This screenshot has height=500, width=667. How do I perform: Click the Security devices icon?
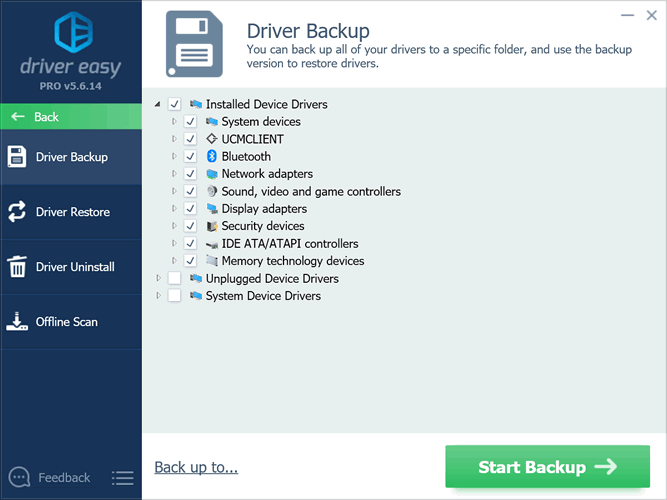(x=211, y=226)
